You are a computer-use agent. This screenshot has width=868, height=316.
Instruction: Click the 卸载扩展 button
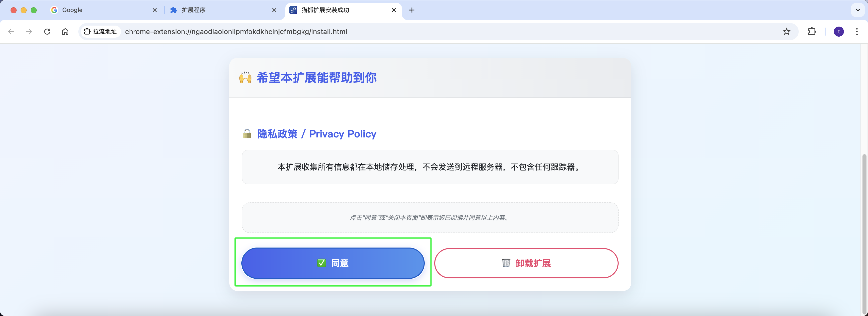tap(526, 263)
